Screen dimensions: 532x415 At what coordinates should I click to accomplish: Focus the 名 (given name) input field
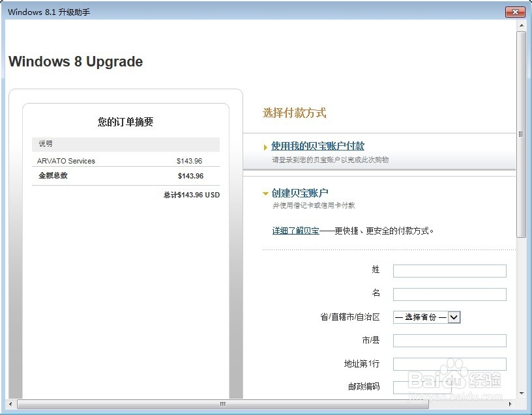tap(450, 294)
